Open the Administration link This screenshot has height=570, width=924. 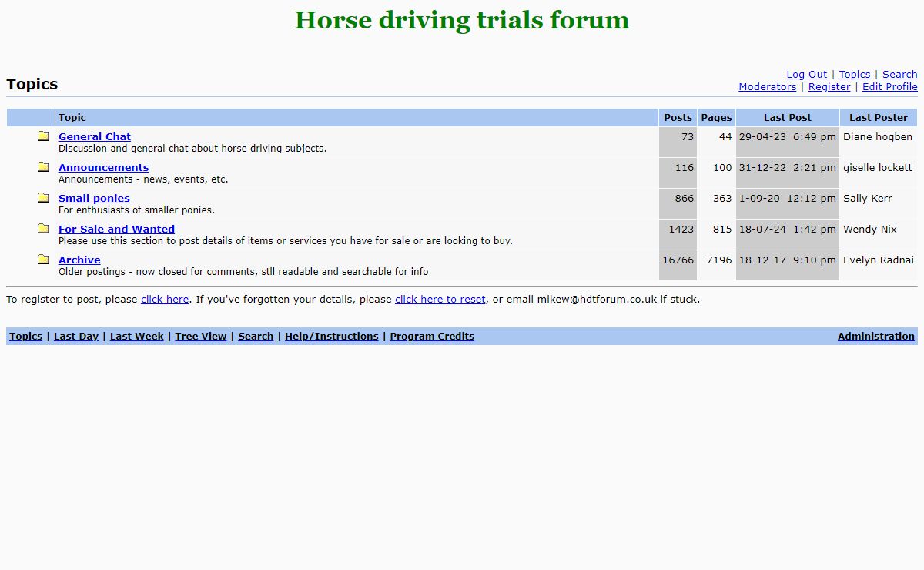pyautogui.click(x=876, y=337)
